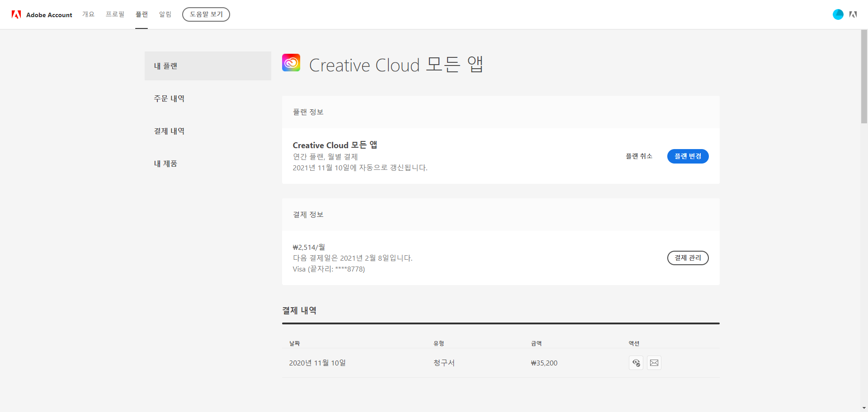Open the 알림 tab
Viewport: 868px width, 412px height.
pos(165,14)
